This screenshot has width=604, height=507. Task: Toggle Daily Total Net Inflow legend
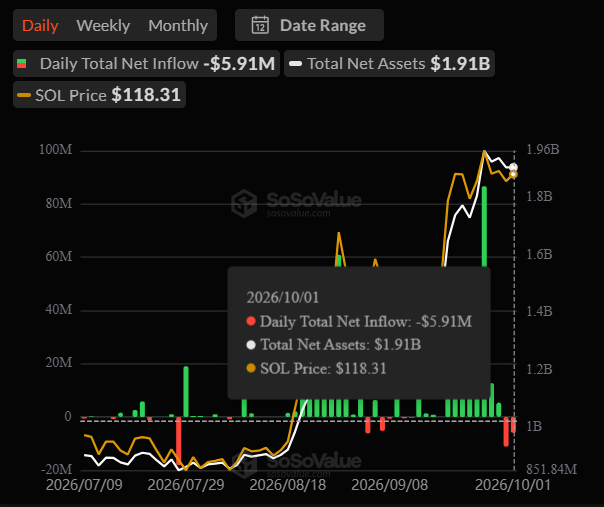[146, 64]
